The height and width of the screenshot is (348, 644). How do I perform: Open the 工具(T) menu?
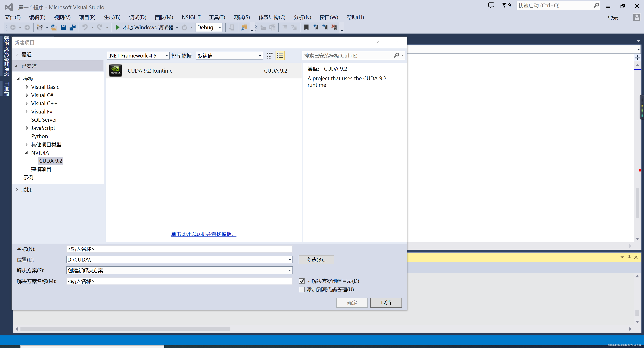point(217,17)
